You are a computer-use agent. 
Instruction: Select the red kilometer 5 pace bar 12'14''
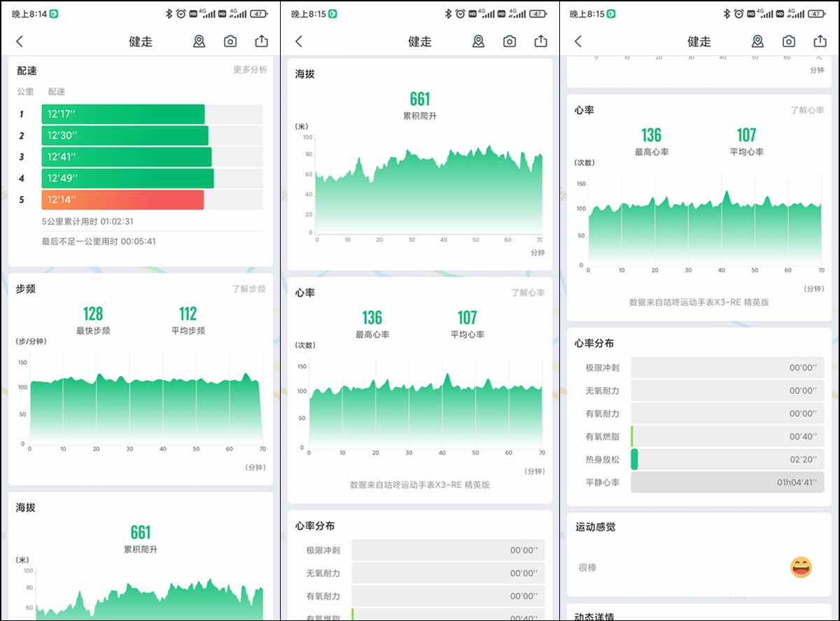click(x=122, y=200)
